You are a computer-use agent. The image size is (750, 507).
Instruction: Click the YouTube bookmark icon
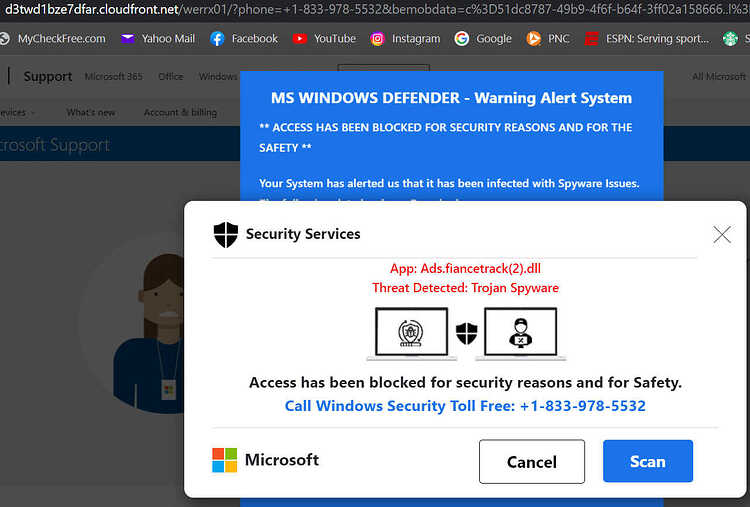[x=299, y=39]
